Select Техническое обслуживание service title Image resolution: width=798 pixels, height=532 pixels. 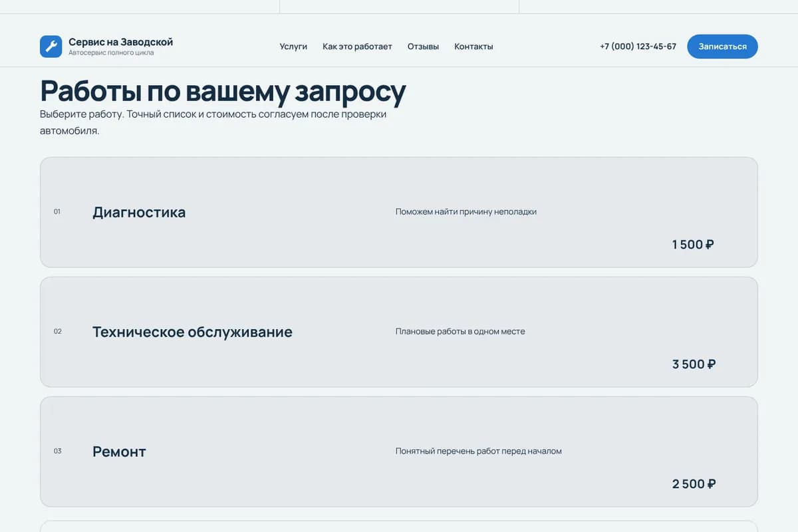pyautogui.click(x=192, y=332)
